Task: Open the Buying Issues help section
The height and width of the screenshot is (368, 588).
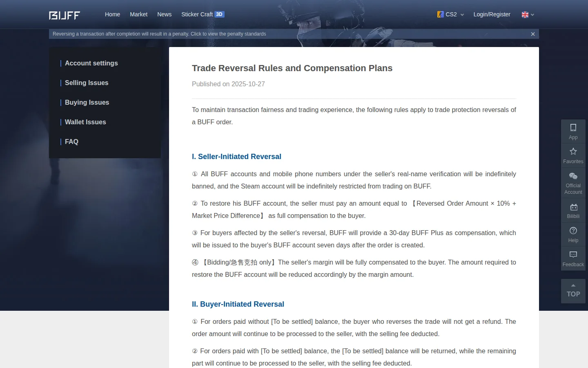Action: (87, 103)
